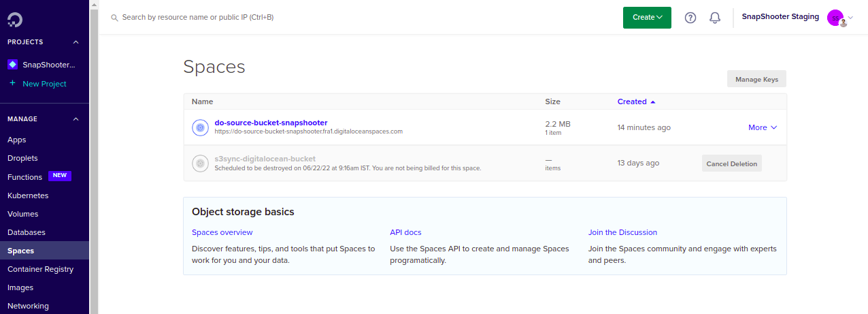868x314 pixels.
Task: Open Container Registry in the sidebar
Action: (40, 269)
